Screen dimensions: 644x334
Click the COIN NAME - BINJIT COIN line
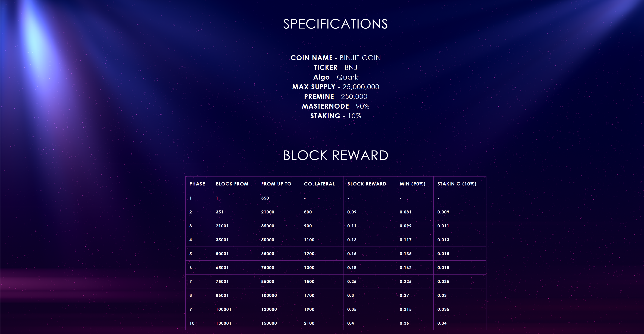[336, 58]
